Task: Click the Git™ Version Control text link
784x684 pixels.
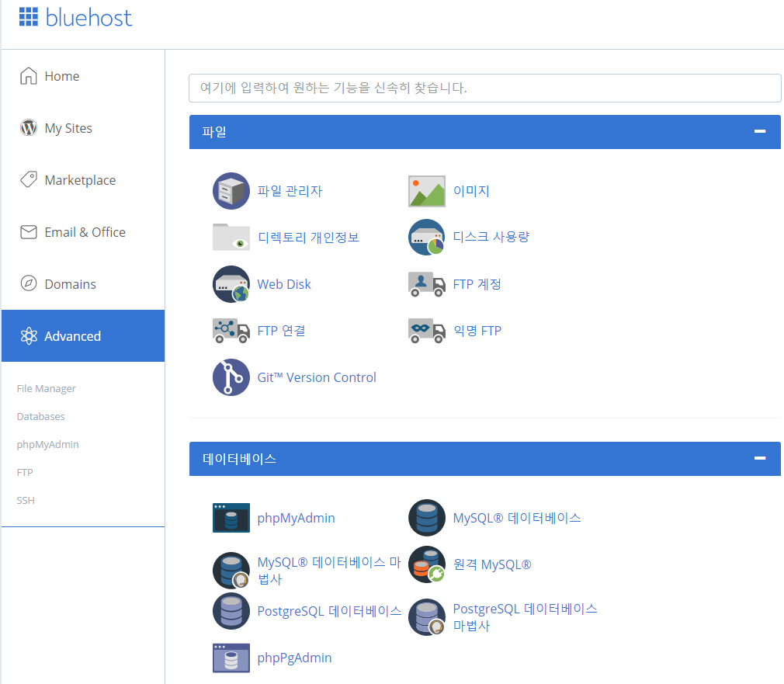Action: tap(317, 377)
